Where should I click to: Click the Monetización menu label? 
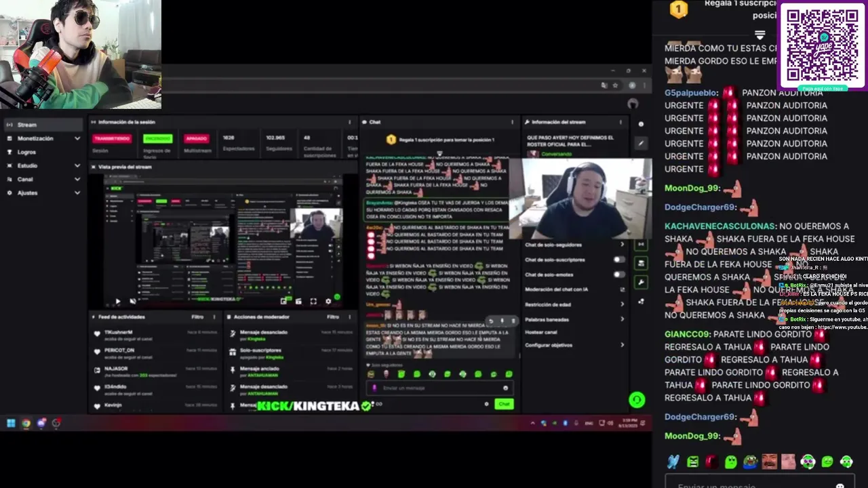click(35, 138)
